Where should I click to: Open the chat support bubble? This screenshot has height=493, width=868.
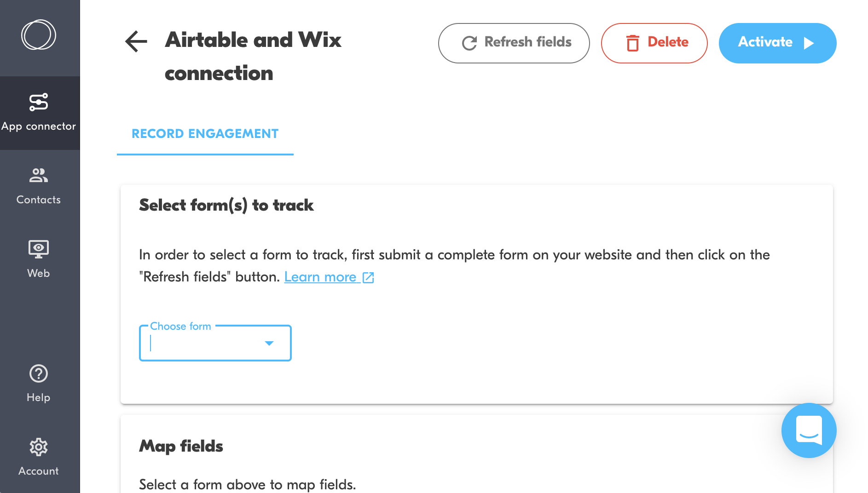click(809, 430)
